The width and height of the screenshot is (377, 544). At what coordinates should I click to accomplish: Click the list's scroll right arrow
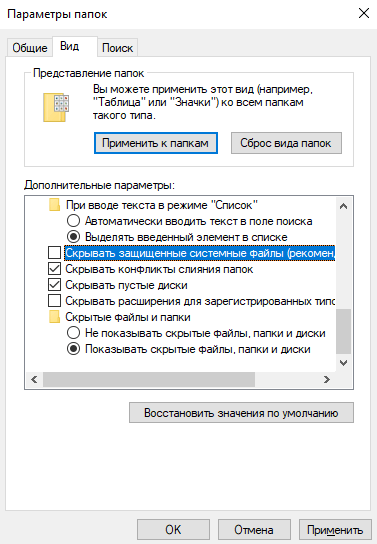pos(327,380)
